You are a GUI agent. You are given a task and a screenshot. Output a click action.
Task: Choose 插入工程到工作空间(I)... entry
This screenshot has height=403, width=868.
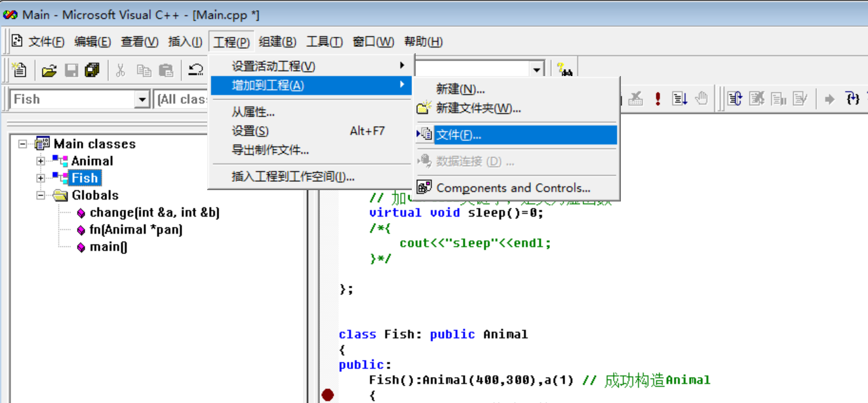[310, 177]
